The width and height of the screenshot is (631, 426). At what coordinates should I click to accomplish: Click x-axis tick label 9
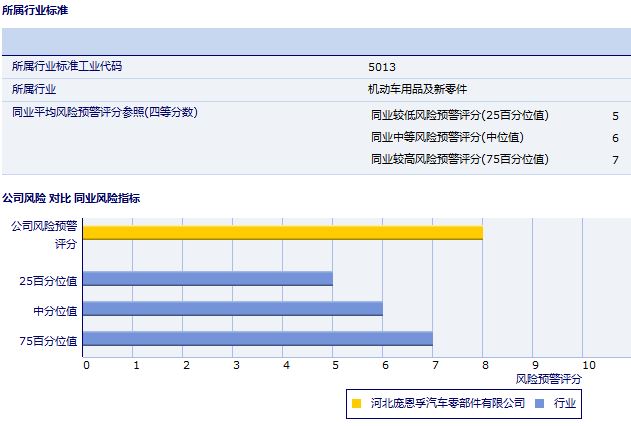pos(535,365)
